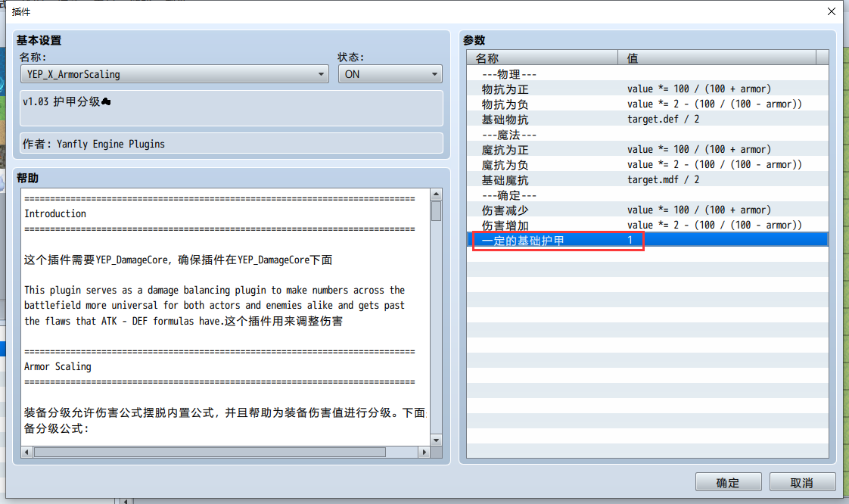The image size is (849, 504).
Task: Click the Armor Scaling heading in help text
Action: click(58, 366)
